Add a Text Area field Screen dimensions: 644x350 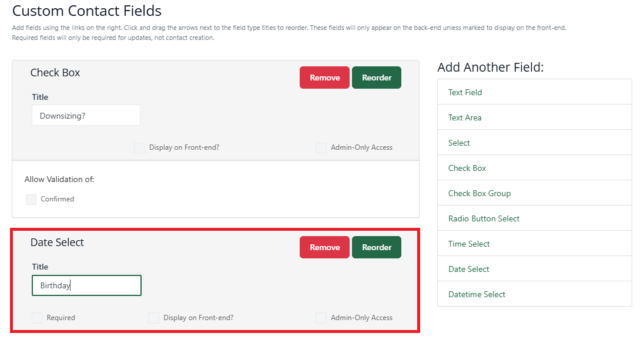coord(534,117)
